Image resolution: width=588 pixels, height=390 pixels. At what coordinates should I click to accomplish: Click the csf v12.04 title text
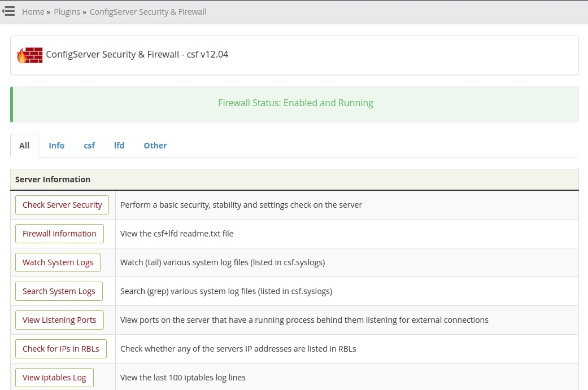[x=137, y=55]
